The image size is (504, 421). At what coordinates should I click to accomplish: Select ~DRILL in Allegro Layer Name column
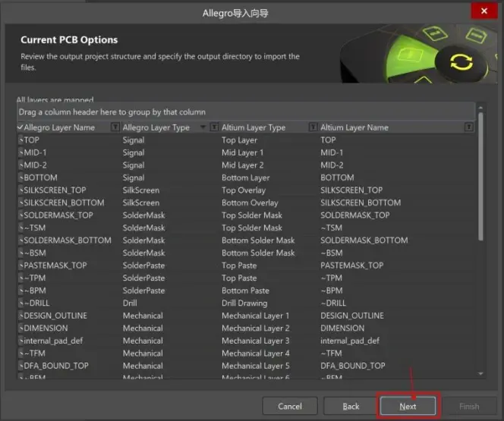click(x=36, y=303)
